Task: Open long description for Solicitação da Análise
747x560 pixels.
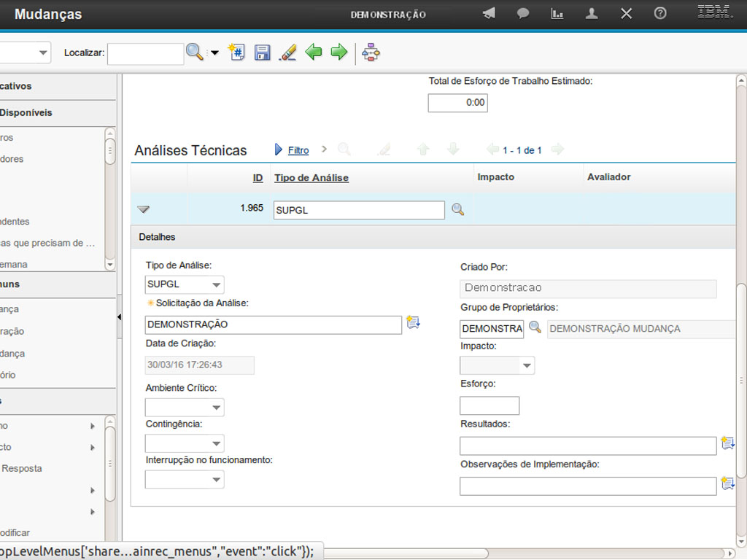Action: pos(413,323)
